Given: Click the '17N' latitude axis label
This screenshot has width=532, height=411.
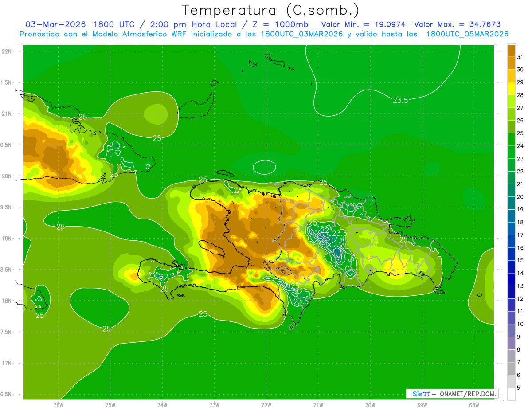Looking at the screenshot, I should pos(8,363).
